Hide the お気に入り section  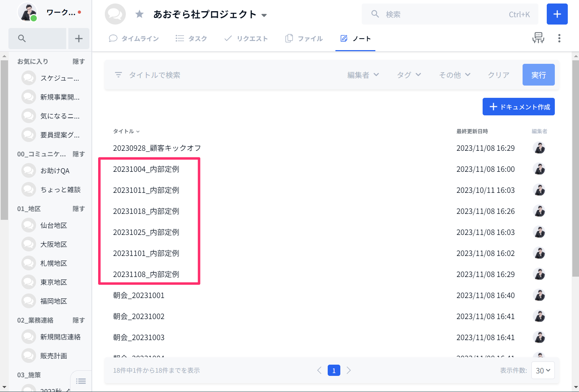coord(79,61)
